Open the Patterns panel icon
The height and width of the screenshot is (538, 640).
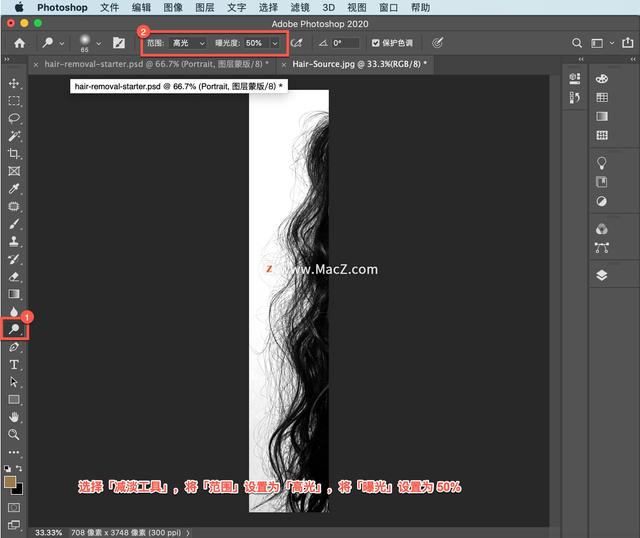tap(602, 135)
